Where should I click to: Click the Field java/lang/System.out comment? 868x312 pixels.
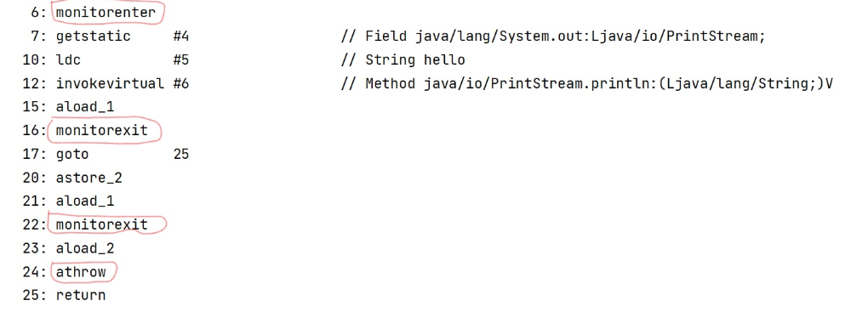[x=553, y=37]
